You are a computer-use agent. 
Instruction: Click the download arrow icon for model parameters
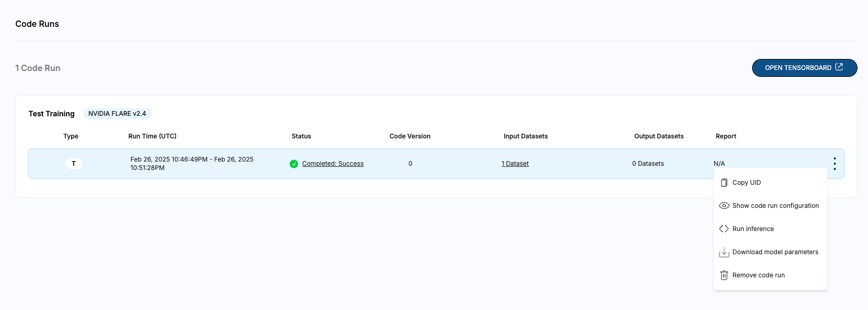[724, 252]
